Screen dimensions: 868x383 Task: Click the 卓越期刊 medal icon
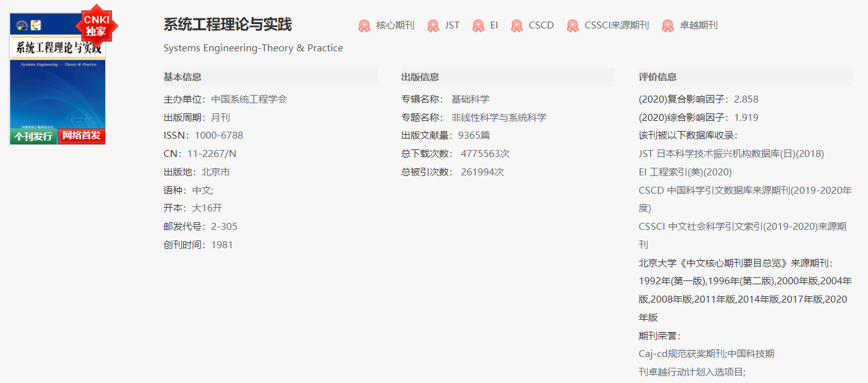(667, 25)
